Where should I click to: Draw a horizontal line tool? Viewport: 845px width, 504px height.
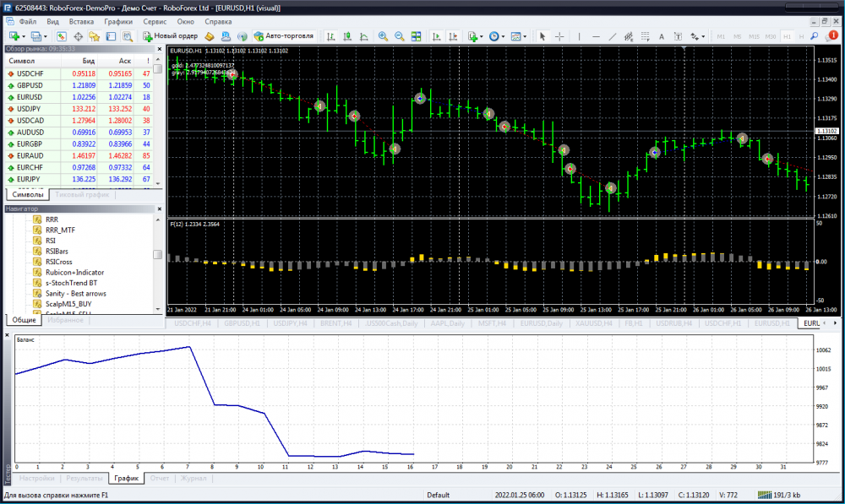point(596,36)
